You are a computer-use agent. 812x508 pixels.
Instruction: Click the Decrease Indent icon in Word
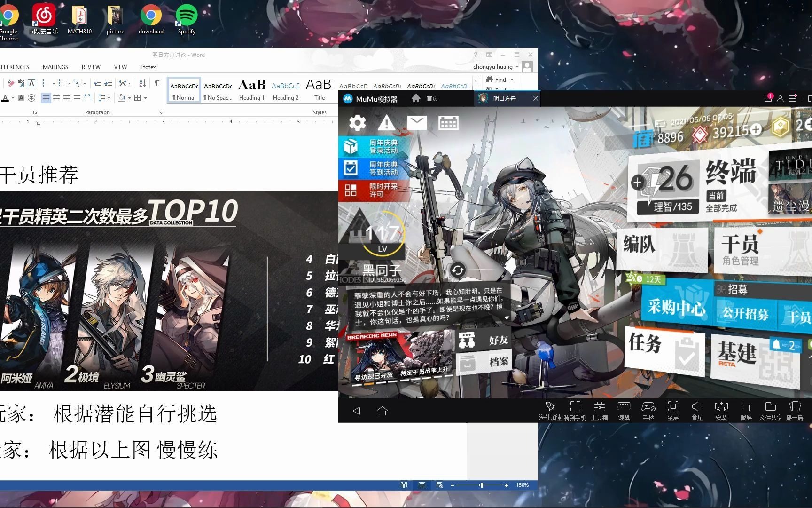pos(98,83)
